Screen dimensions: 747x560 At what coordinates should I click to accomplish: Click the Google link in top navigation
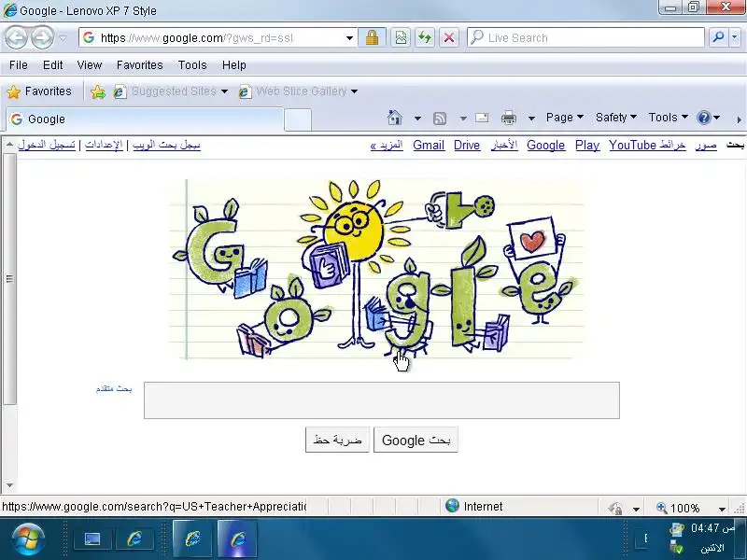pos(545,146)
